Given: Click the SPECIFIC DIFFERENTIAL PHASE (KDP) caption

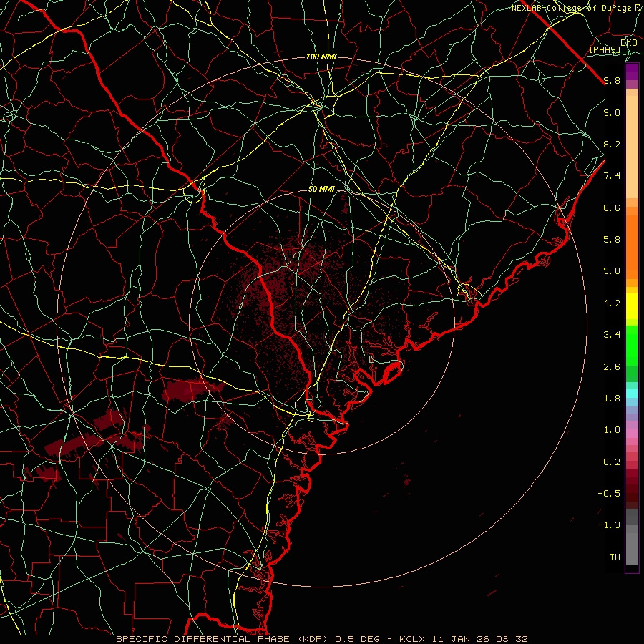Looking at the screenshot, I should 224,639.
